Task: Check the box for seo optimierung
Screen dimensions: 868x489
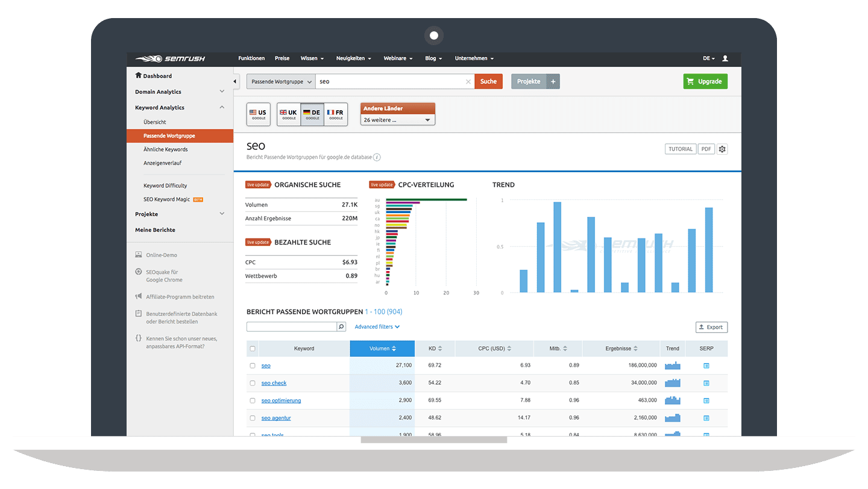Action: click(253, 400)
